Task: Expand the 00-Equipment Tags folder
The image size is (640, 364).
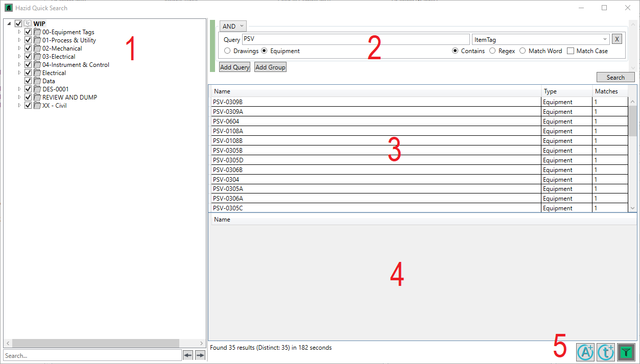Action: click(x=20, y=32)
